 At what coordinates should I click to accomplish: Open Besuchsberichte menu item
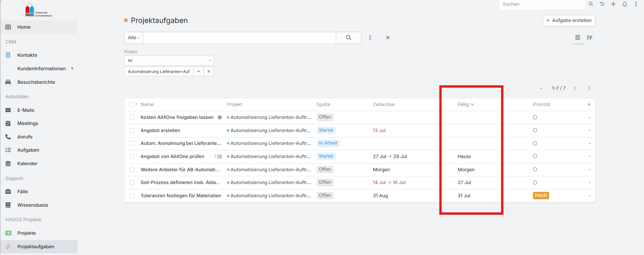pos(36,82)
